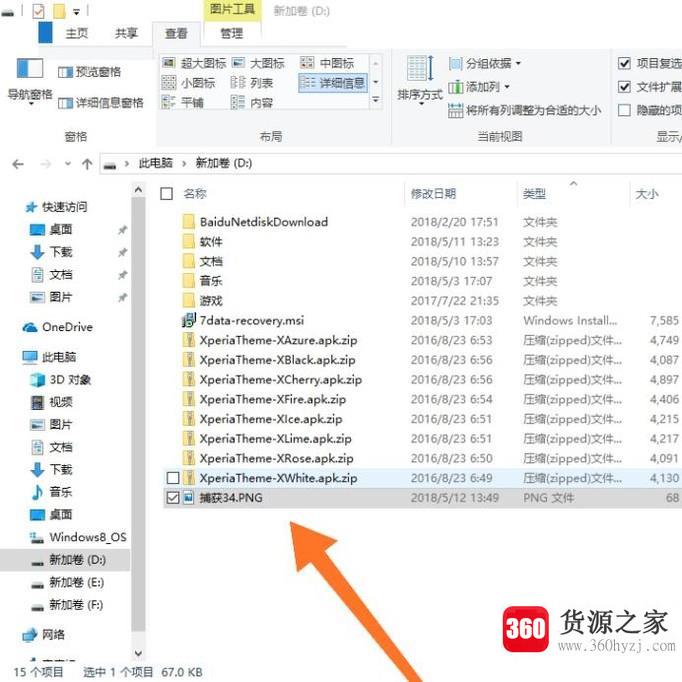
Task: Open the Picture Tools (图片工具) contextual tab
Action: tap(232, 10)
